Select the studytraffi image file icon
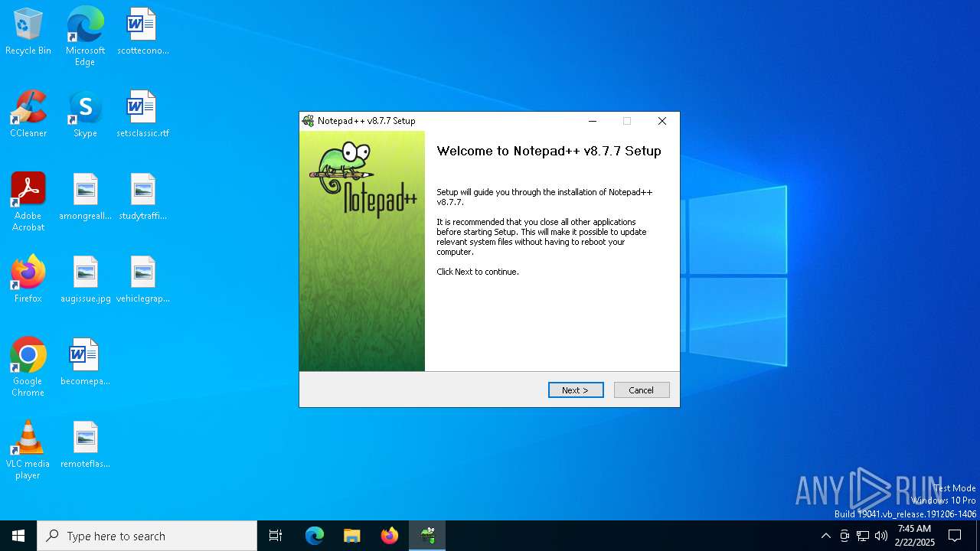The image size is (980, 551). pos(142,197)
